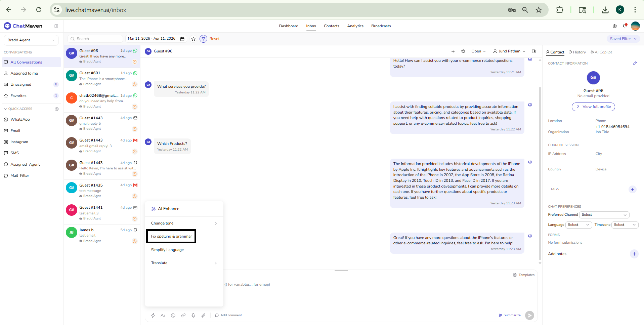Open the conversation status Open dropdown
This screenshot has height=325, width=644.
(x=478, y=51)
